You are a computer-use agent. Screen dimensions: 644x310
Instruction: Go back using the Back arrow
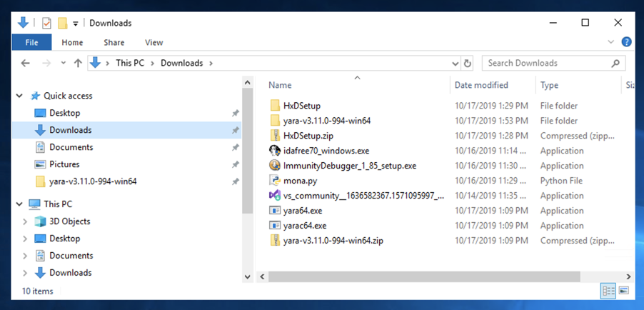[26, 63]
